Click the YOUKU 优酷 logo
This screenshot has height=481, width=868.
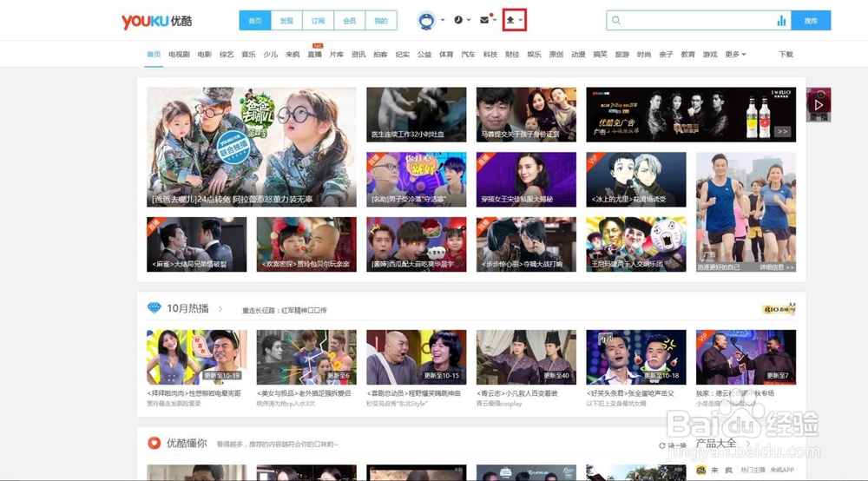156,21
